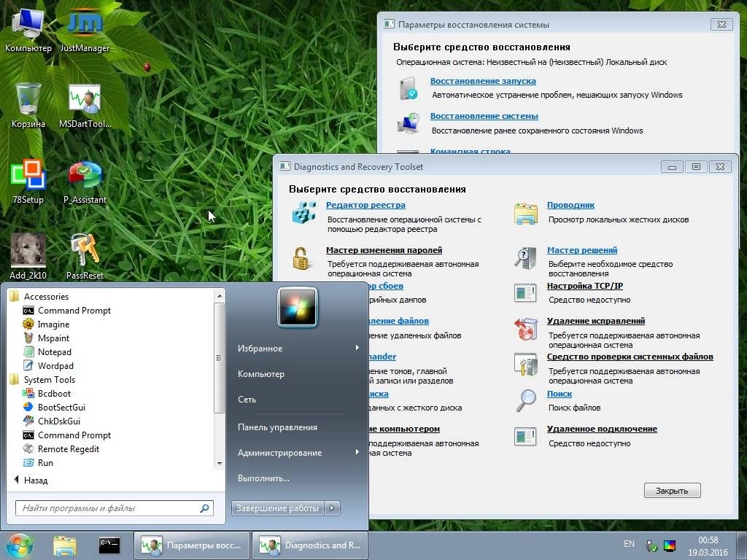Select the 78Setup desktop icon

28,182
